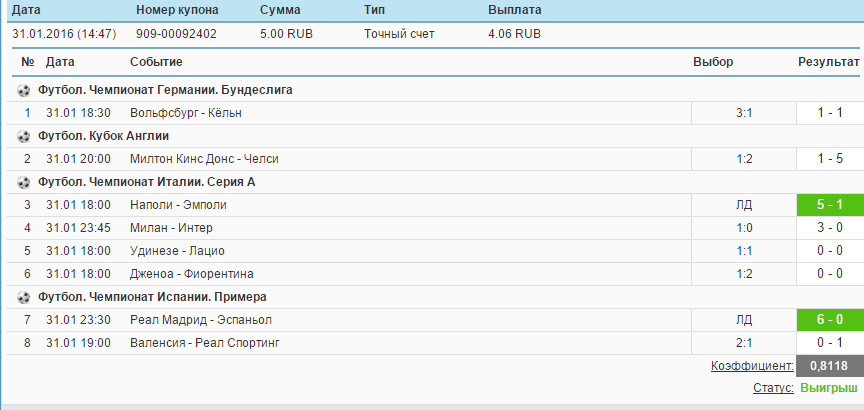
Task: Open the Коэффициент link
Action: [x=752, y=366]
